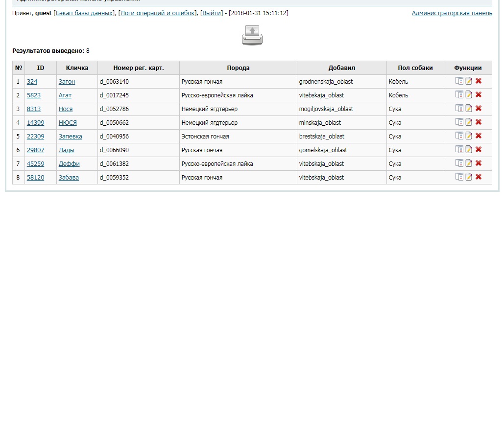
Task: Click the Выйти logout link
Action: [x=211, y=13]
